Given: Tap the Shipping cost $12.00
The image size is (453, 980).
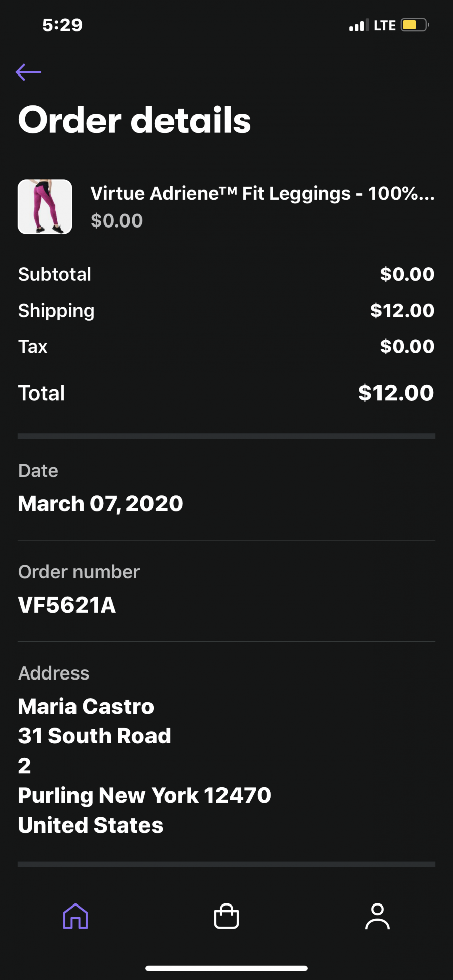Looking at the screenshot, I should click(402, 310).
